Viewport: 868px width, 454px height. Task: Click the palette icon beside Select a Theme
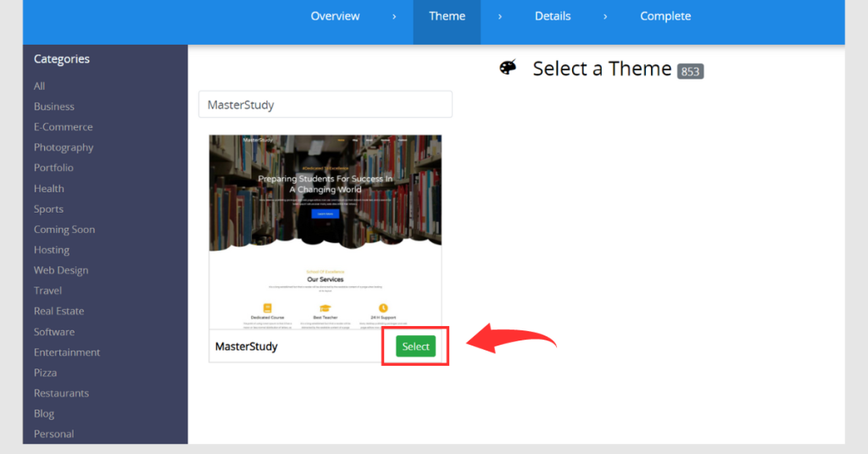pyautogui.click(x=508, y=68)
